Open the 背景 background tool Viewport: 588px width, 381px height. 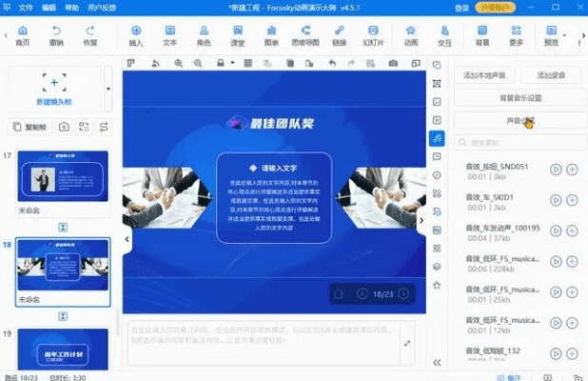pos(482,36)
